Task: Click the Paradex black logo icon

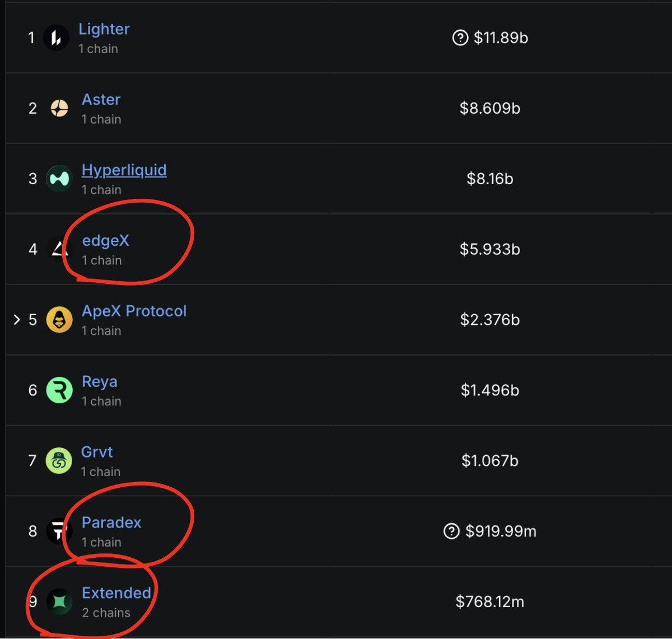Action: click(x=59, y=531)
